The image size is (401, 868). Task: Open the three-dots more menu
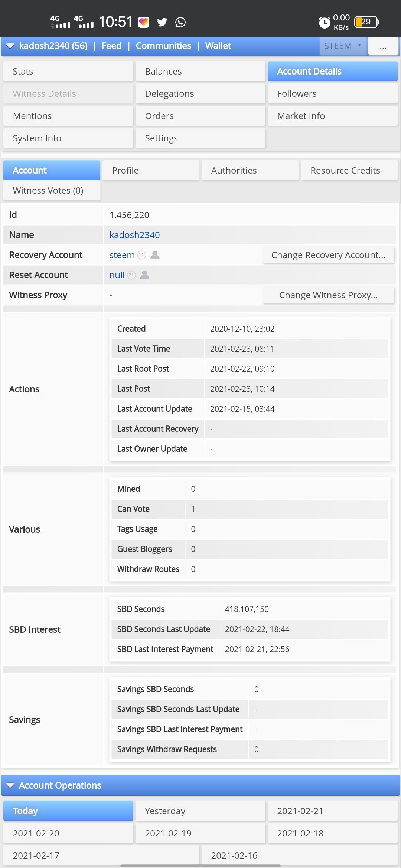click(x=383, y=46)
